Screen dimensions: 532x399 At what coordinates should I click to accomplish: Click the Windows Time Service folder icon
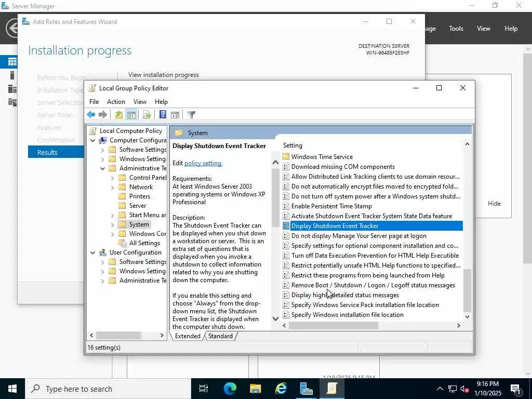click(x=286, y=156)
